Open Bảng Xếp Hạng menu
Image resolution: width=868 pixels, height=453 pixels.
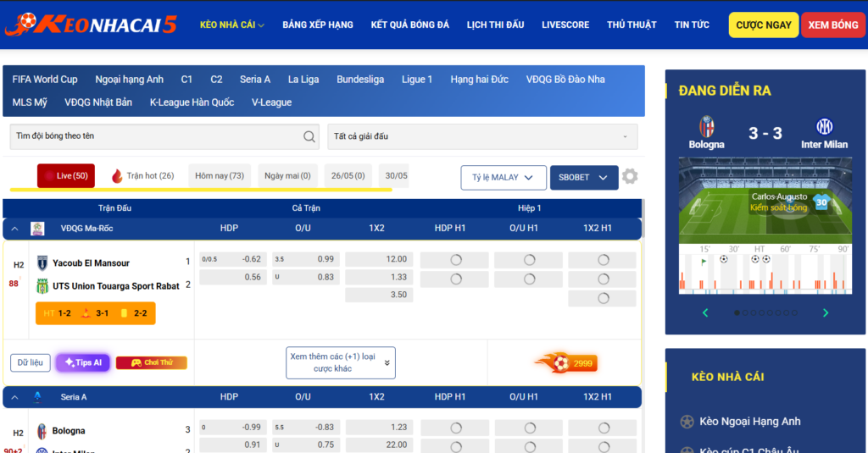click(x=318, y=25)
